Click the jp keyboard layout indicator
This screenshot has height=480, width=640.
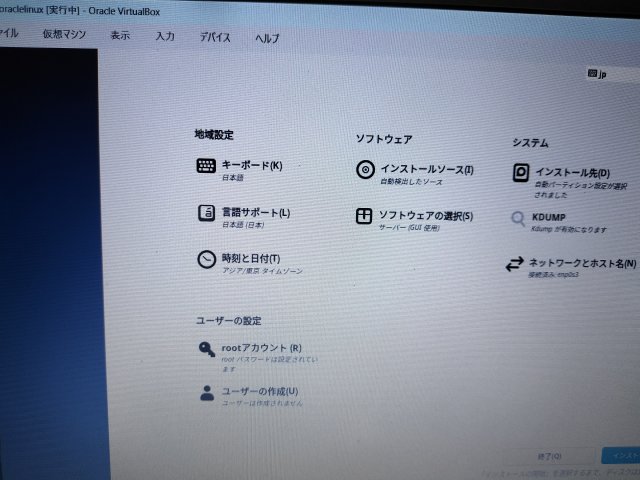(598, 75)
